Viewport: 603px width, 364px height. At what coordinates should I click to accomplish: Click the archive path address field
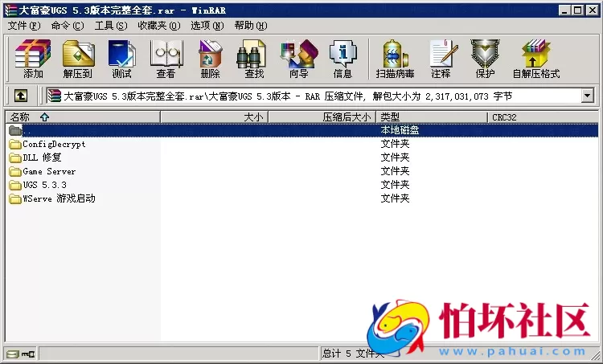314,96
